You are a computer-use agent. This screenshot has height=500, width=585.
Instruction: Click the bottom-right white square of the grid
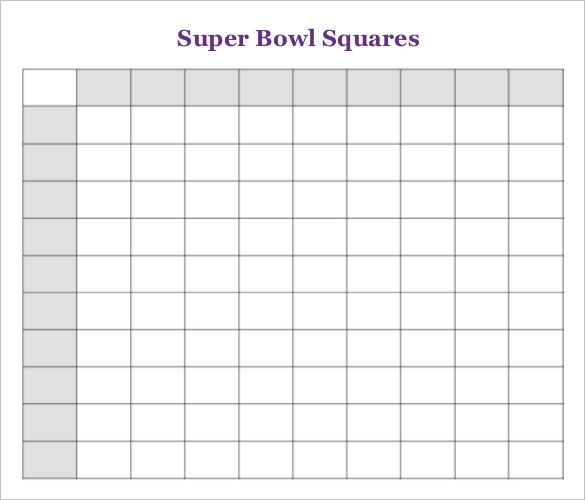pos(536,460)
